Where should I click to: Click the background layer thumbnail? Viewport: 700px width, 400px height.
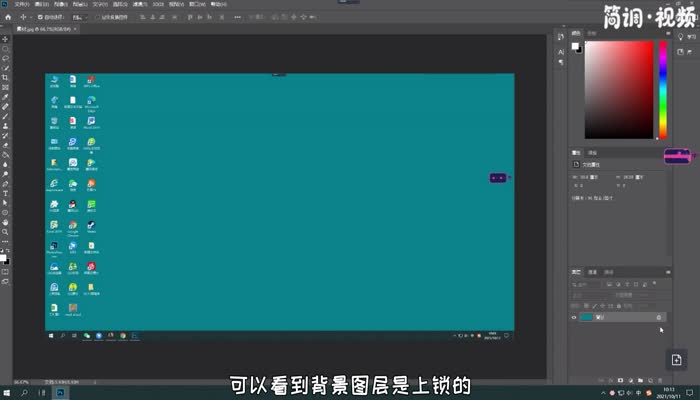coord(586,317)
